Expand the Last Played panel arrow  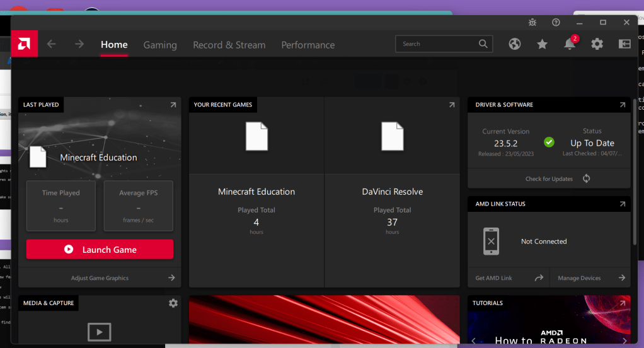coord(173,105)
